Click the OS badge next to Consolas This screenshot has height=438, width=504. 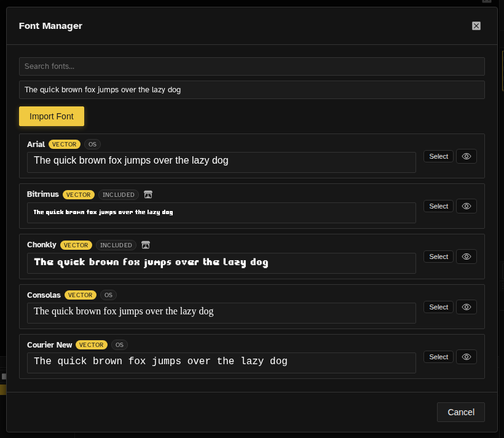[108, 295]
